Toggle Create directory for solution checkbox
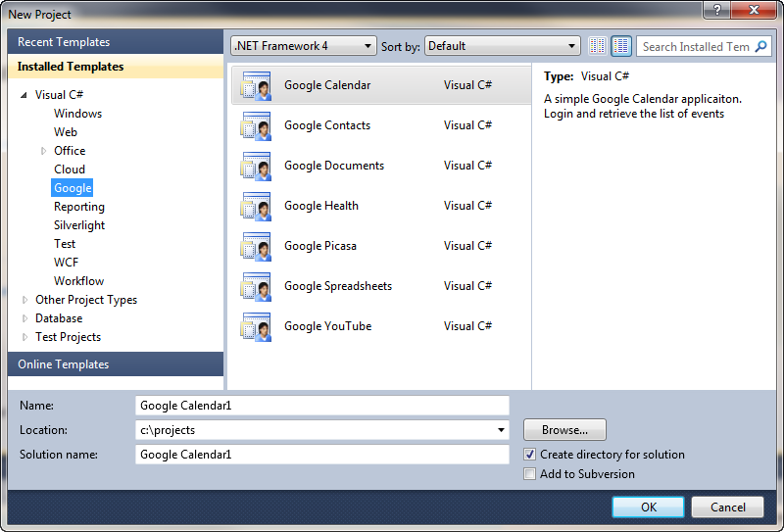Image resolution: width=784 pixels, height=532 pixels. (529, 455)
